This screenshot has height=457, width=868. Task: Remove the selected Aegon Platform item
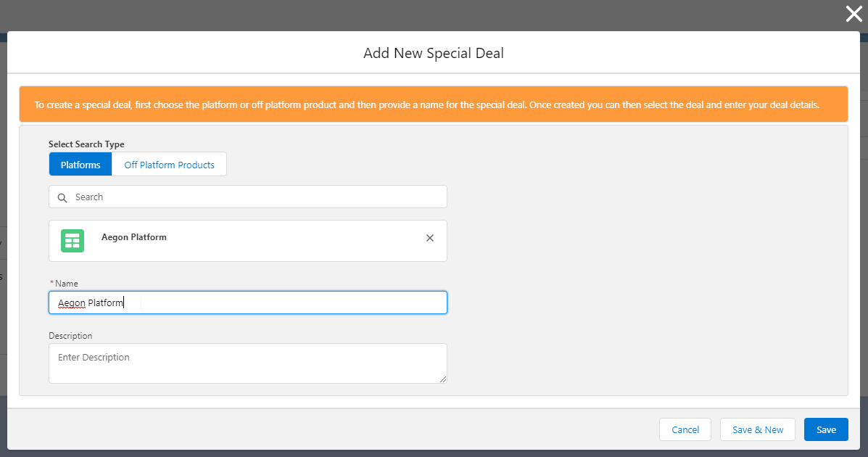pos(430,238)
